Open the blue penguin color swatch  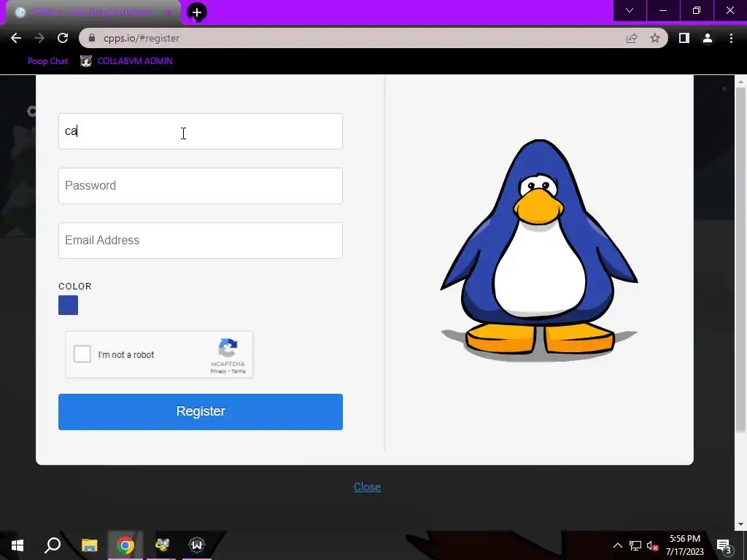(68, 306)
